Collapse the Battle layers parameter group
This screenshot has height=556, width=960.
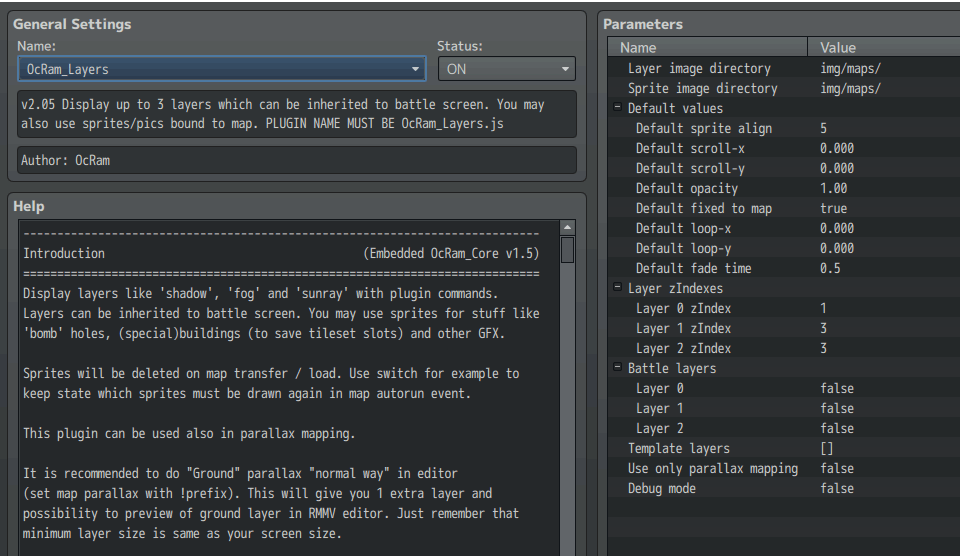[x=618, y=367]
